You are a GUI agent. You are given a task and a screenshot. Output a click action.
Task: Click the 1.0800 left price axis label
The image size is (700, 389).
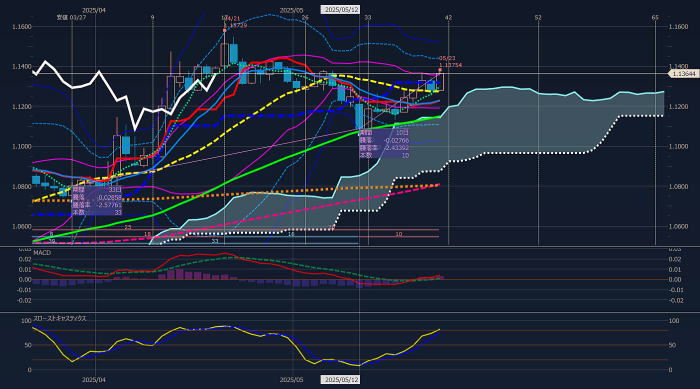click(22, 187)
